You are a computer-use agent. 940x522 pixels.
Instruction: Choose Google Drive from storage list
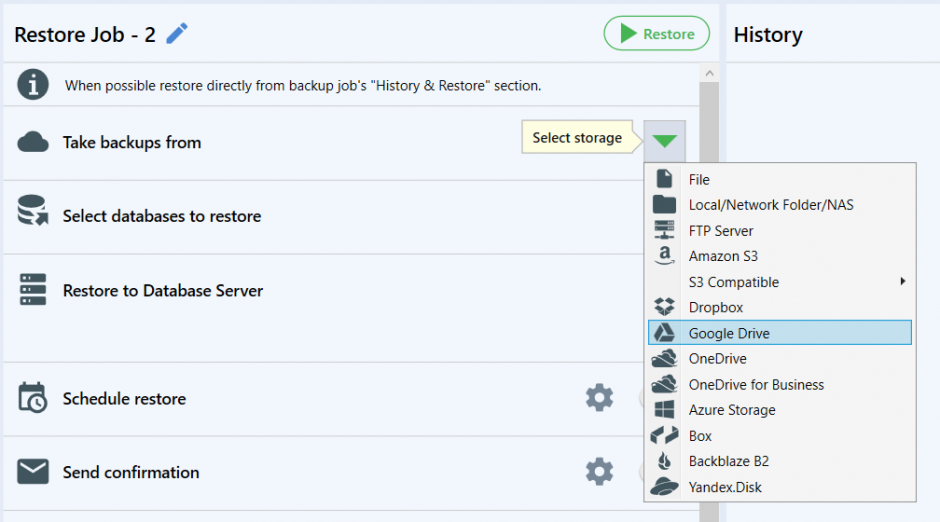(780, 333)
